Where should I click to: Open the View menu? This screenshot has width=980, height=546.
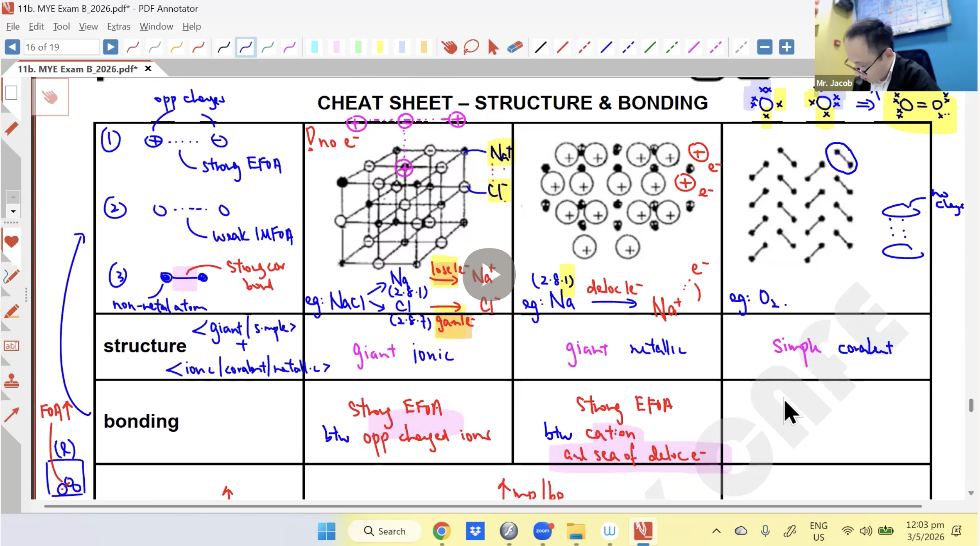tap(88, 26)
